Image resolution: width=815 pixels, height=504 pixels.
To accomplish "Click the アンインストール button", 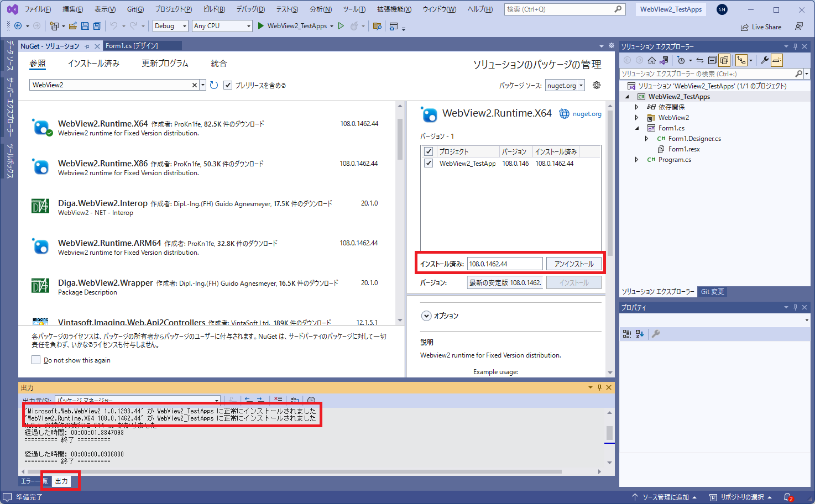I will click(573, 263).
